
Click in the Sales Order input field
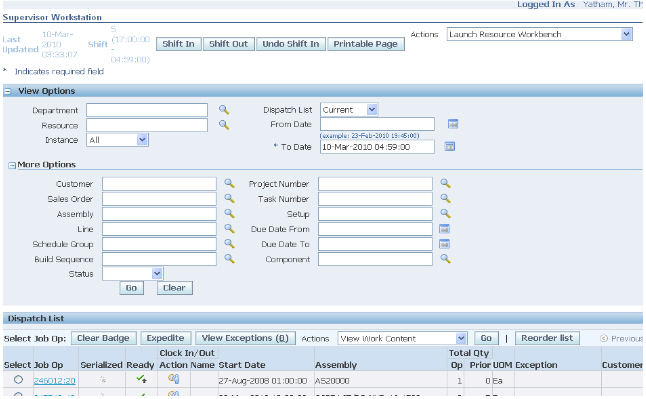coord(159,199)
